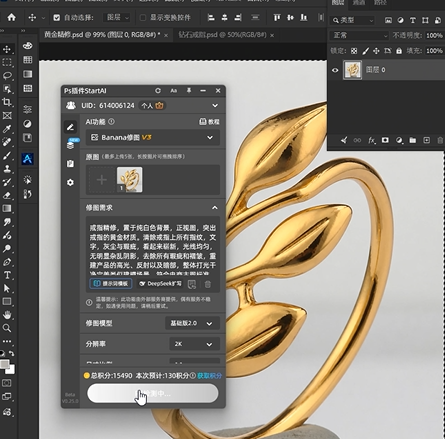The image size is (445, 439).
Task: Select the Horizontal Type tool
Action: (x=7, y=275)
